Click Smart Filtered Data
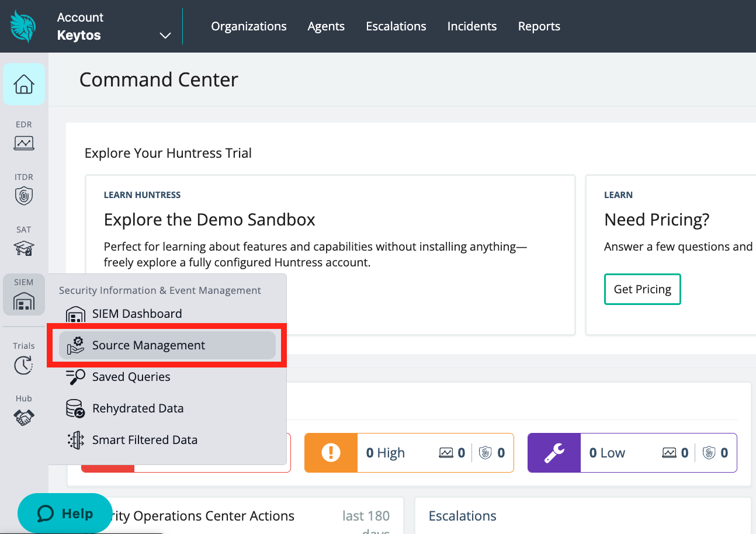The image size is (756, 534). pyautogui.click(x=144, y=439)
